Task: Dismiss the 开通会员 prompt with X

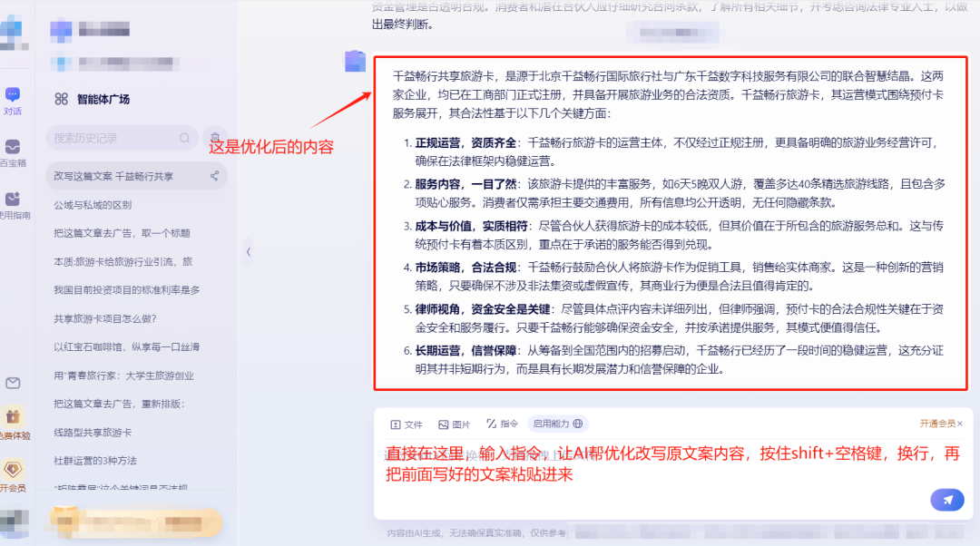Action: (960, 424)
